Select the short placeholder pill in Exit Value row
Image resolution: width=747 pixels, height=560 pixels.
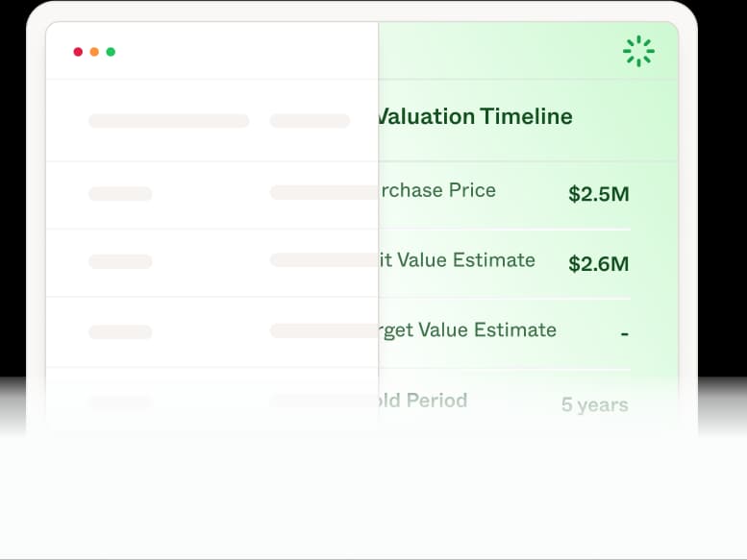tap(120, 261)
